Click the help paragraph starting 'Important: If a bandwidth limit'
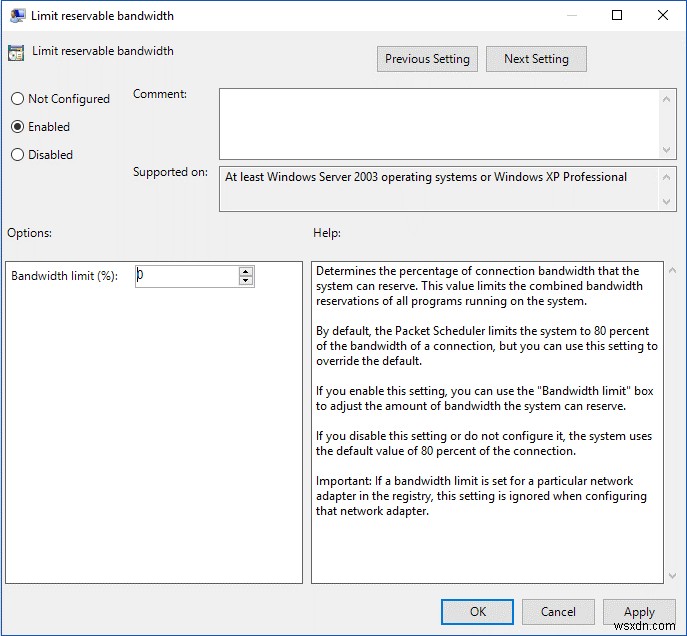The width and height of the screenshot is (687, 636). coord(481,496)
